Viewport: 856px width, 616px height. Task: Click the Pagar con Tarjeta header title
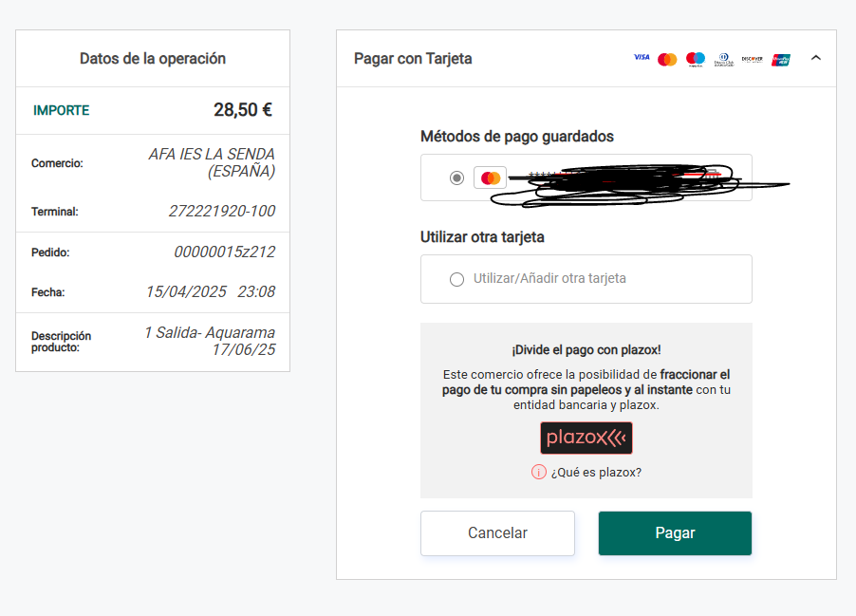413,59
